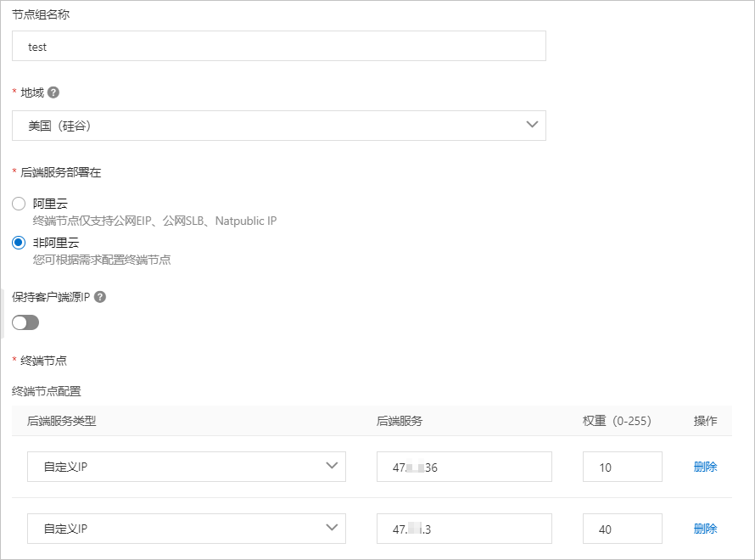
Task: Click the first 后端服务 IP address field
Action: pos(464,467)
